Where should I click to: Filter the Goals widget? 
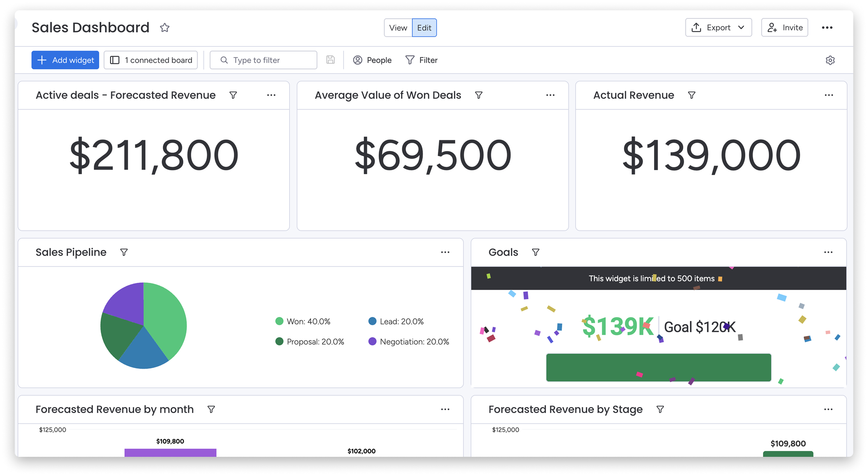pyautogui.click(x=536, y=252)
